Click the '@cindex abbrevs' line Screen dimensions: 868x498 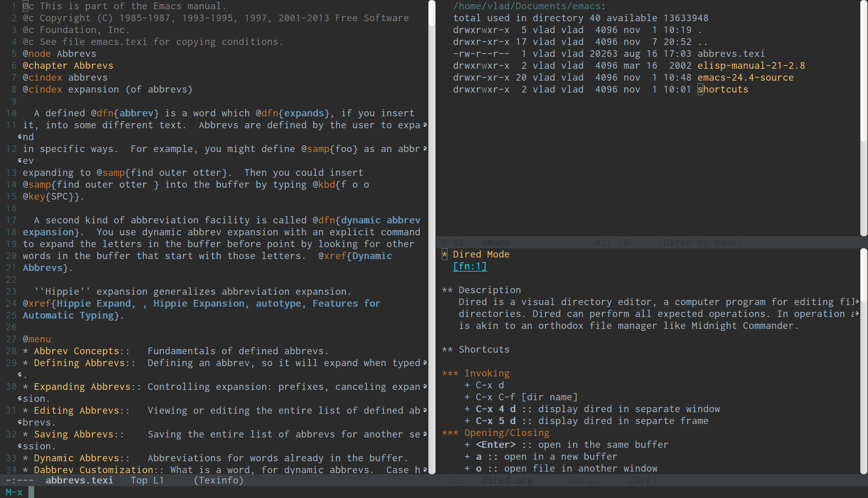pos(65,78)
